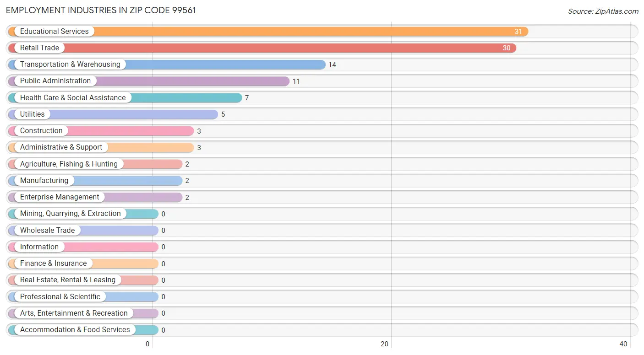The height and width of the screenshot is (355, 644).
Task: Click the value 31 on Educational Services bar
Action: pos(518,32)
